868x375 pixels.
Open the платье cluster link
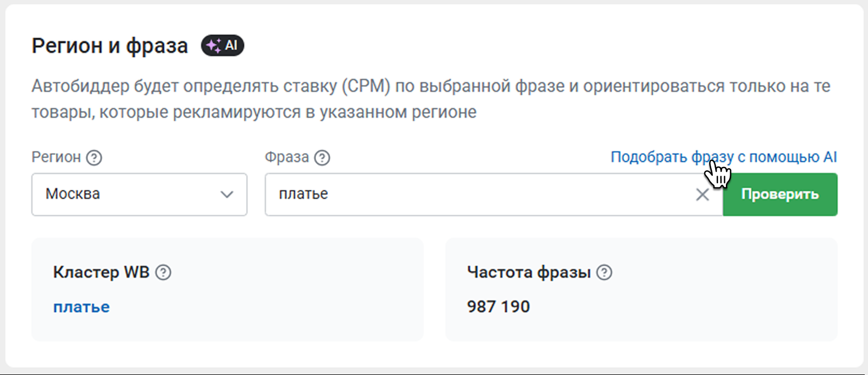[82, 307]
